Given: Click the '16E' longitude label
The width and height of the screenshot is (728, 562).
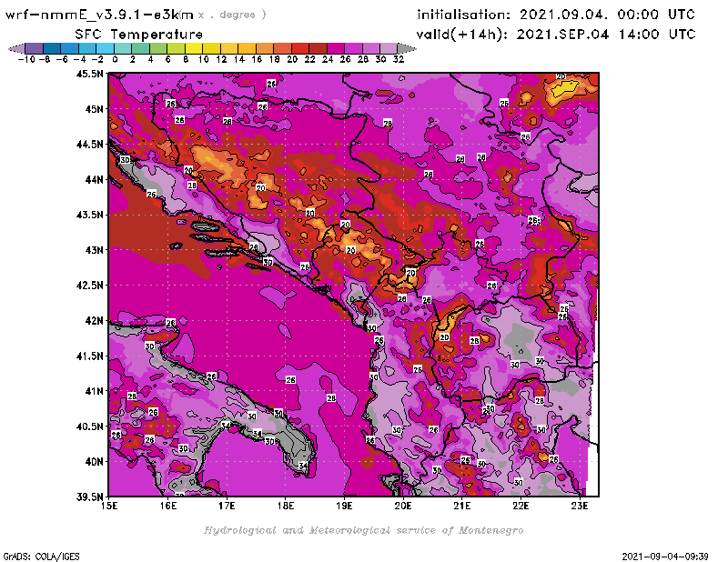Looking at the screenshot, I should (x=168, y=506).
